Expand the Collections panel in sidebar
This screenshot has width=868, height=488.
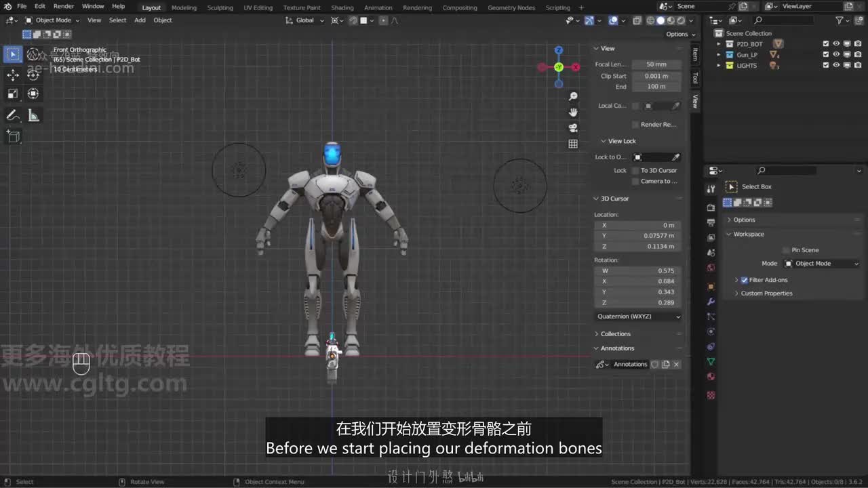615,334
